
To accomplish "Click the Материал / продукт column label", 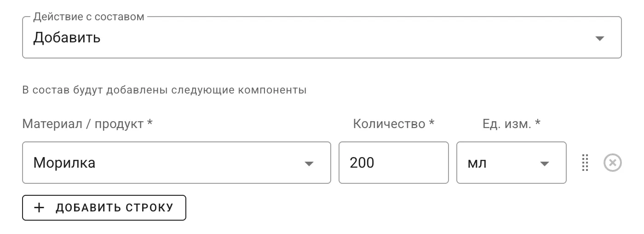I will [83, 124].
